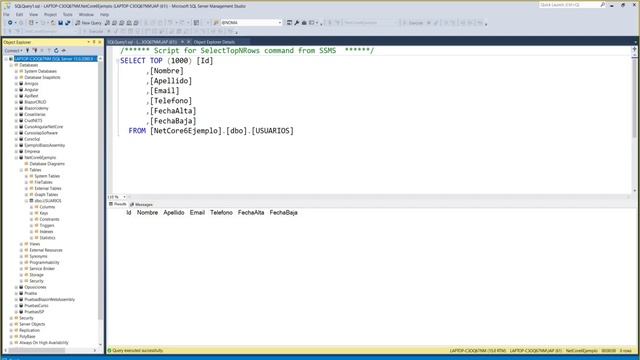Click inside the FROM line of query

tap(211, 131)
